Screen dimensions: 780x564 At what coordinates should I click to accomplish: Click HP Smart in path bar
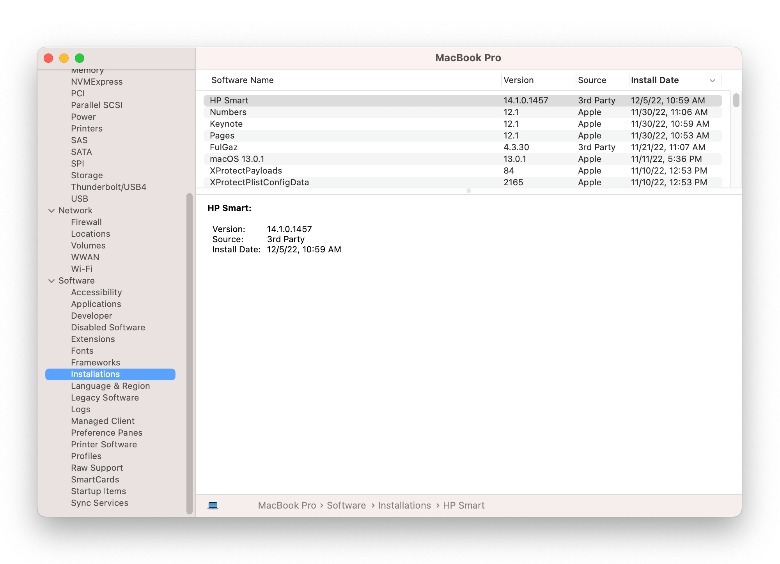tap(464, 505)
